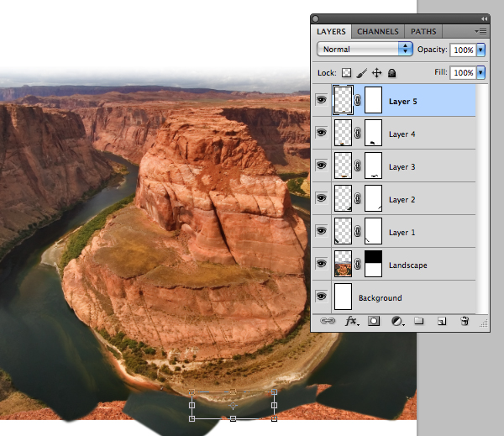The width and height of the screenshot is (504, 436).
Task: Select Layer 5 image thumbnail
Action: [x=343, y=100]
